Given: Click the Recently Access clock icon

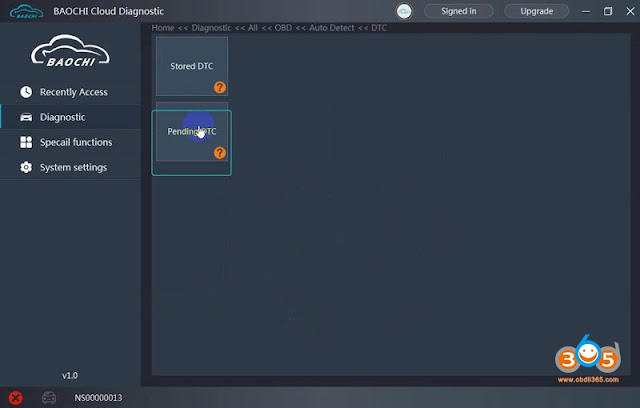Looking at the screenshot, I should [x=26, y=92].
